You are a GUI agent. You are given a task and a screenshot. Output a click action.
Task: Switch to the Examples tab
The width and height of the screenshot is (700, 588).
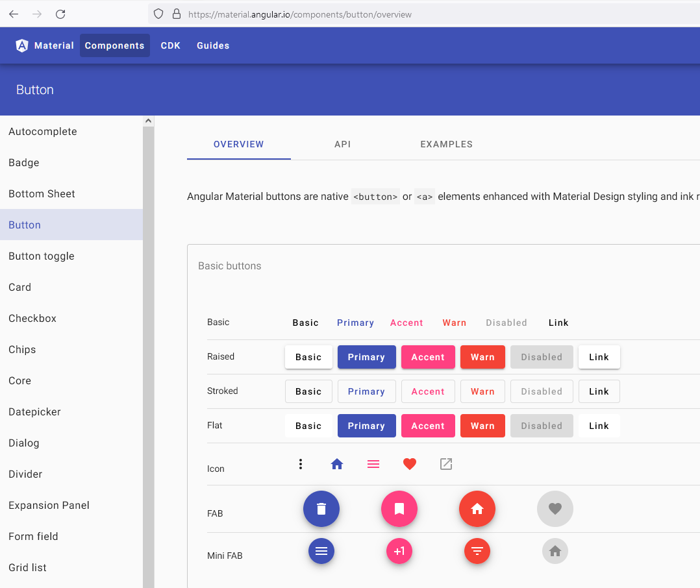447,144
